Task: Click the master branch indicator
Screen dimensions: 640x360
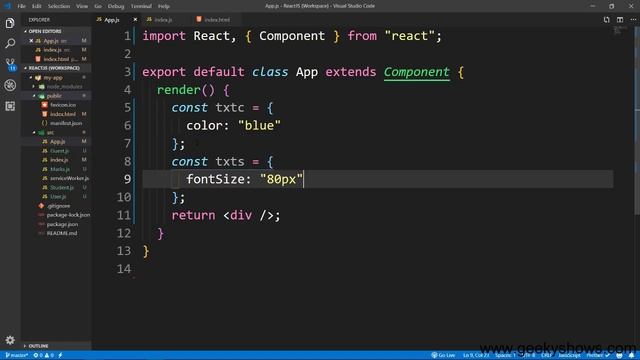Action: tap(17, 356)
